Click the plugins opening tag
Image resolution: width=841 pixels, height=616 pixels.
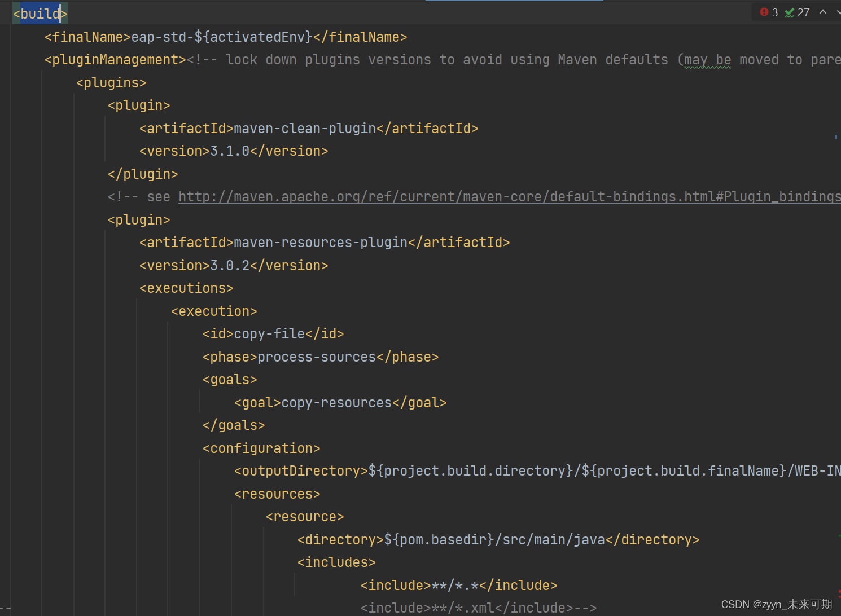click(x=111, y=83)
